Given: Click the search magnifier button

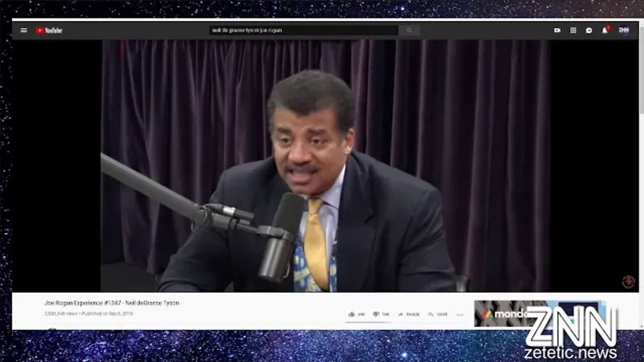Looking at the screenshot, I should point(409,30).
